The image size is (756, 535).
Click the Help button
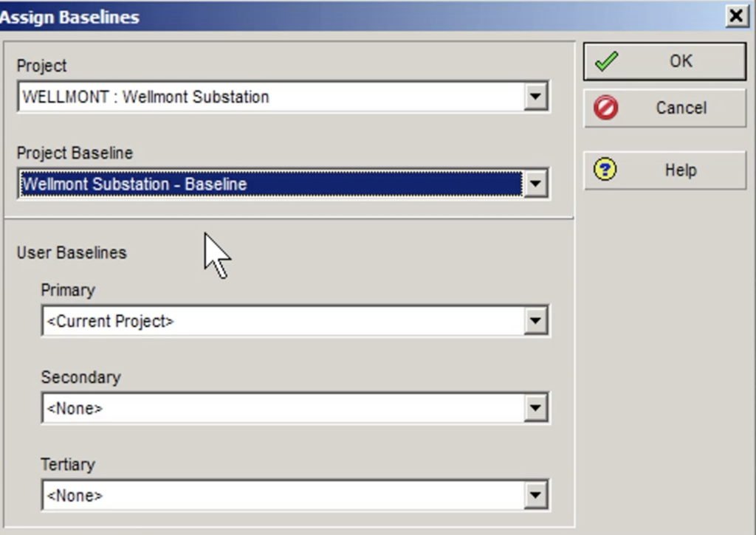pos(664,170)
